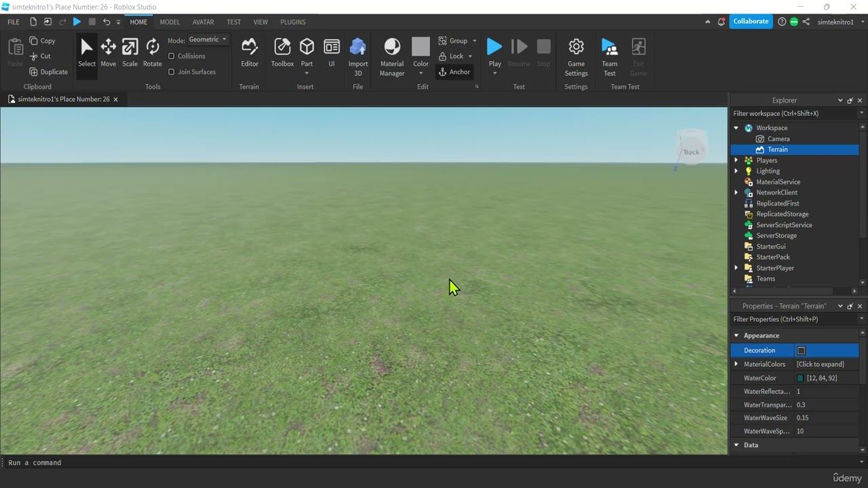Open the VIEW tab
868x488 pixels.
tap(260, 22)
